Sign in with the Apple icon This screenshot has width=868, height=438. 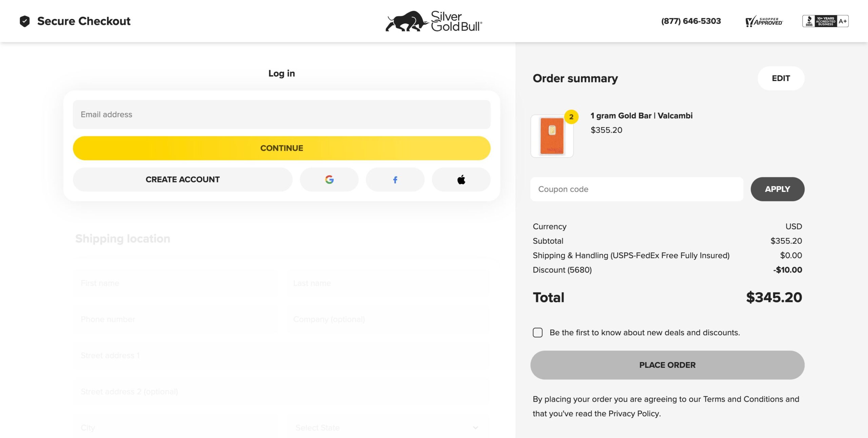click(x=461, y=179)
